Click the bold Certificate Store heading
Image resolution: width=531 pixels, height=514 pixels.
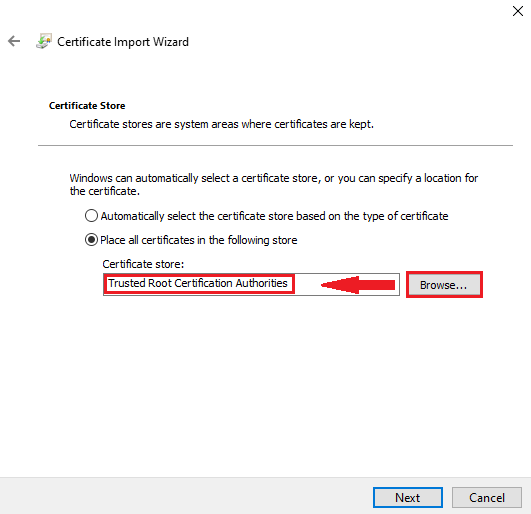87,106
